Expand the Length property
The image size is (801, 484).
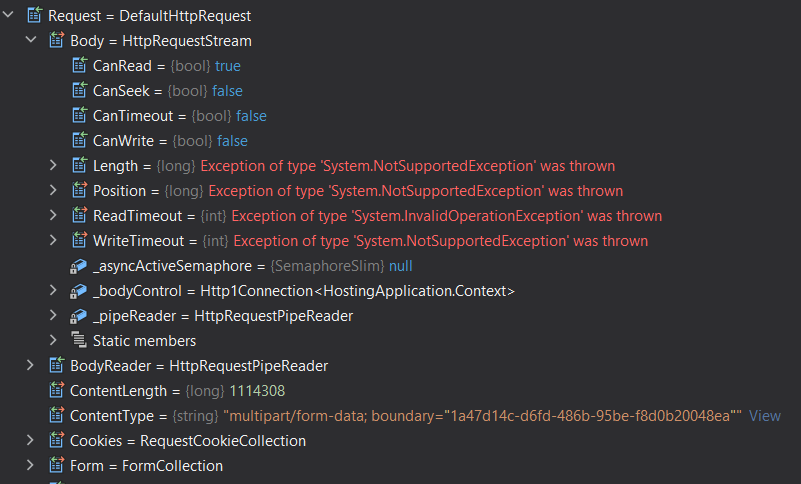click(53, 165)
